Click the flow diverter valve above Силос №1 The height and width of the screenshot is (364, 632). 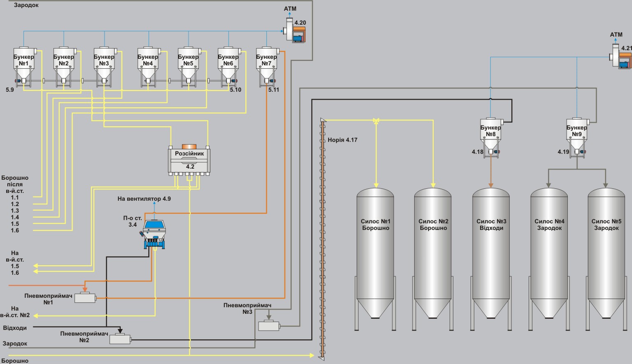coord(376,121)
